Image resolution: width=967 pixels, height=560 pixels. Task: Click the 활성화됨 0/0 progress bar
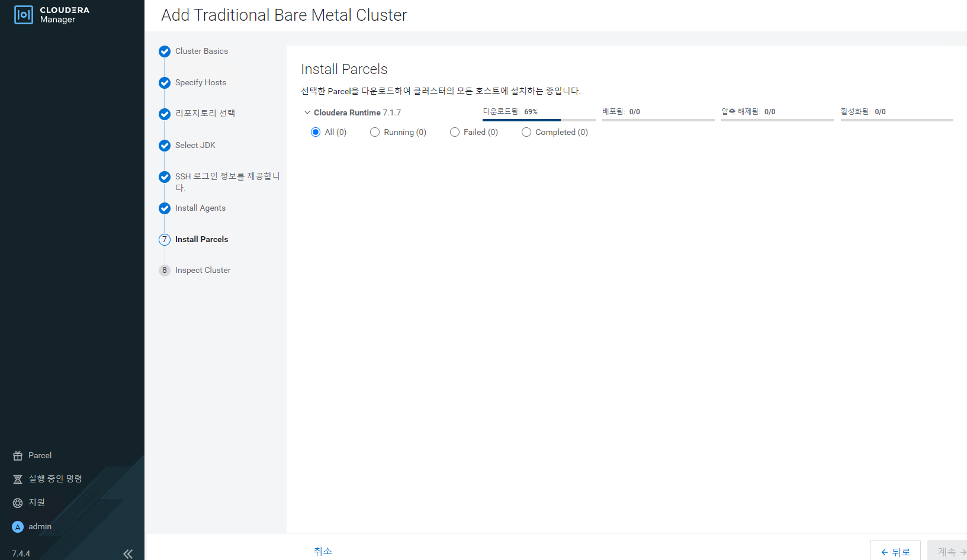tap(897, 120)
